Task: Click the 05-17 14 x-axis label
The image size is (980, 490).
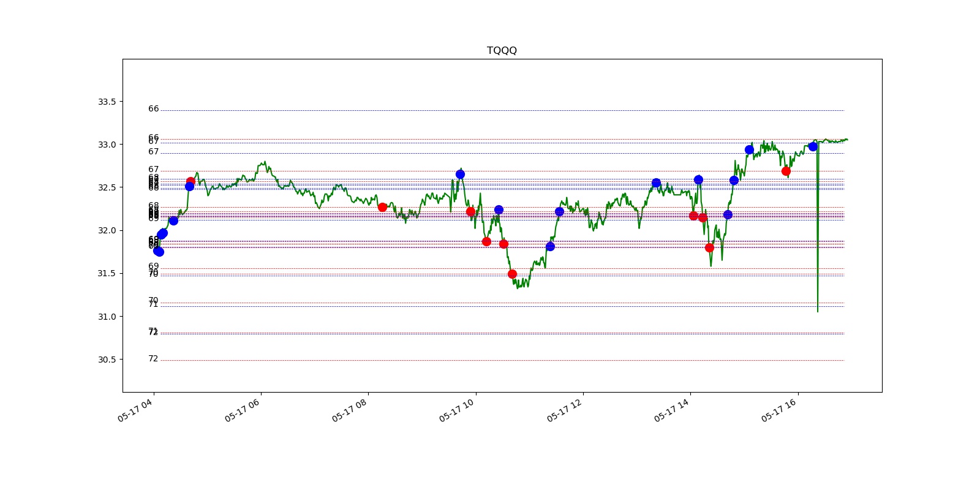Action: pos(671,410)
